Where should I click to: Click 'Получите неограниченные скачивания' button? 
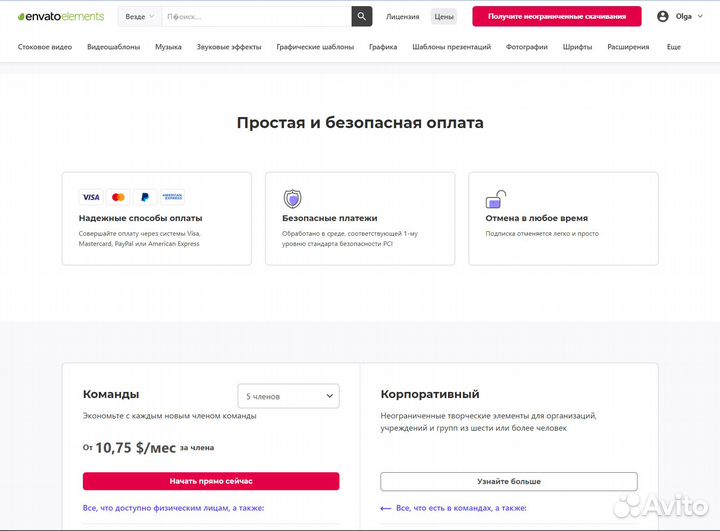tap(557, 17)
